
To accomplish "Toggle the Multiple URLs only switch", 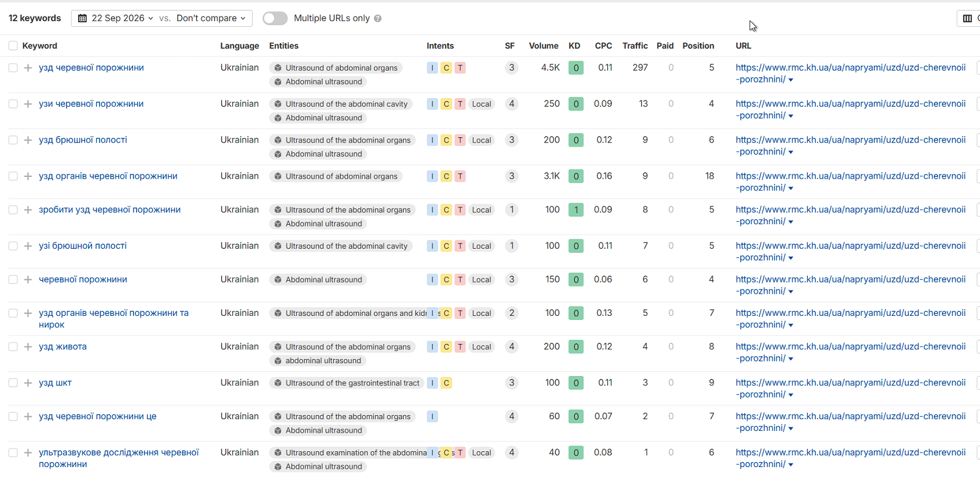I will 275,19.
